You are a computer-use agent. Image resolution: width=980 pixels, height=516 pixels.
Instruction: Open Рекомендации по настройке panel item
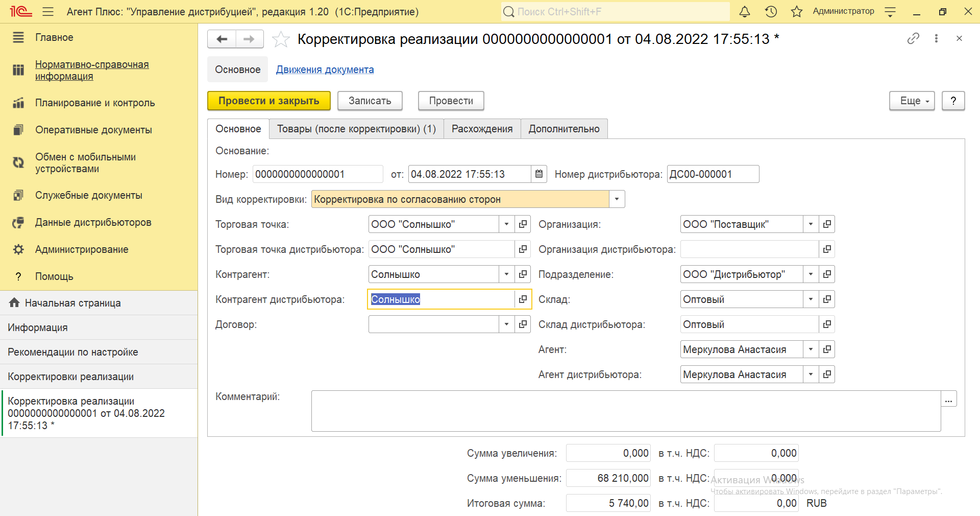[x=99, y=352]
